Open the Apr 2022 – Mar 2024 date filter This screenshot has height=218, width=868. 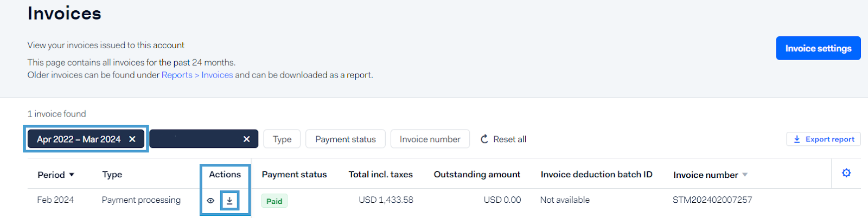tap(79, 139)
